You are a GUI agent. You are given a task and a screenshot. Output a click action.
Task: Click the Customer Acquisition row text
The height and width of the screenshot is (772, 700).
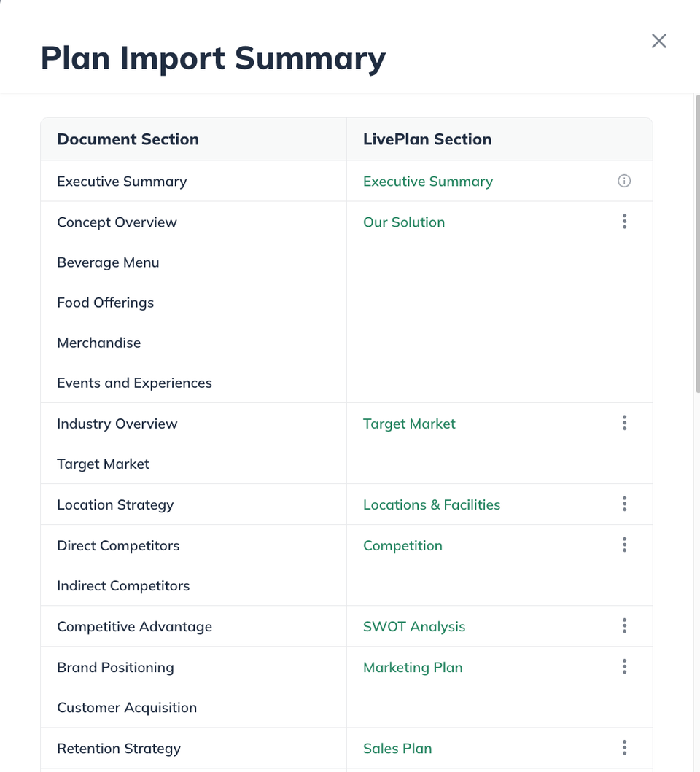(x=127, y=708)
